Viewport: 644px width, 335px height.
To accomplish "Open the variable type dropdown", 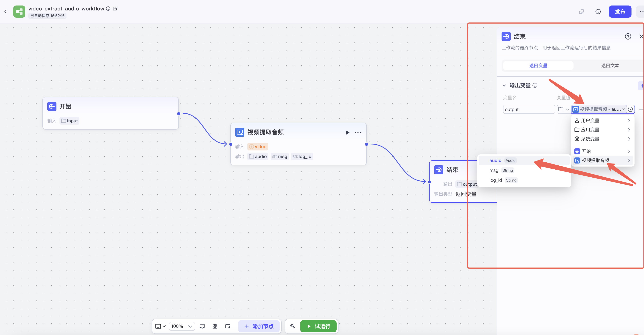I will pyautogui.click(x=563, y=109).
